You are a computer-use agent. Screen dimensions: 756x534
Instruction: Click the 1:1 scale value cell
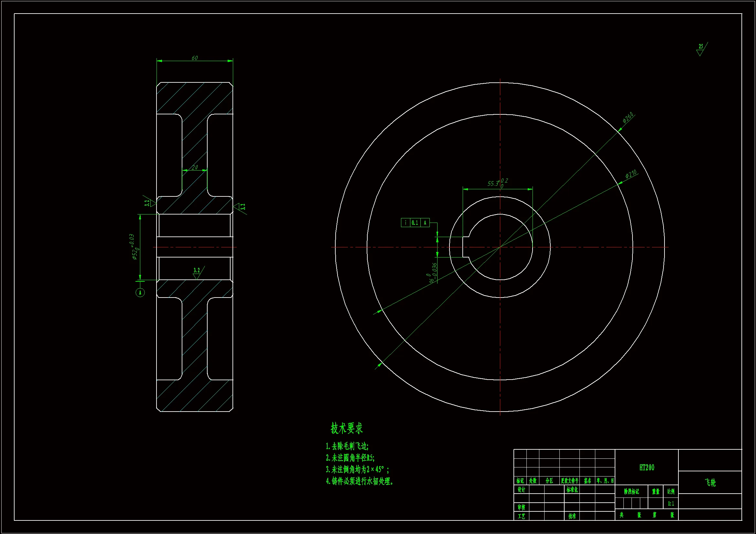pos(671,504)
